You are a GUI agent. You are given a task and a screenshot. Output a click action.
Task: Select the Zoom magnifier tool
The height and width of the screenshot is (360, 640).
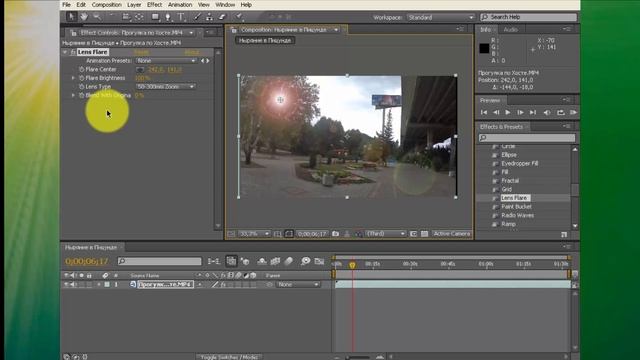coord(97,17)
